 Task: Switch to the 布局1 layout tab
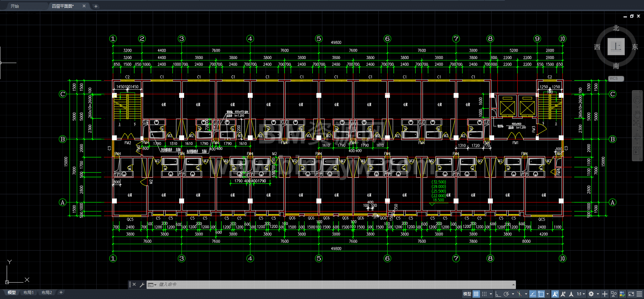[29, 293]
